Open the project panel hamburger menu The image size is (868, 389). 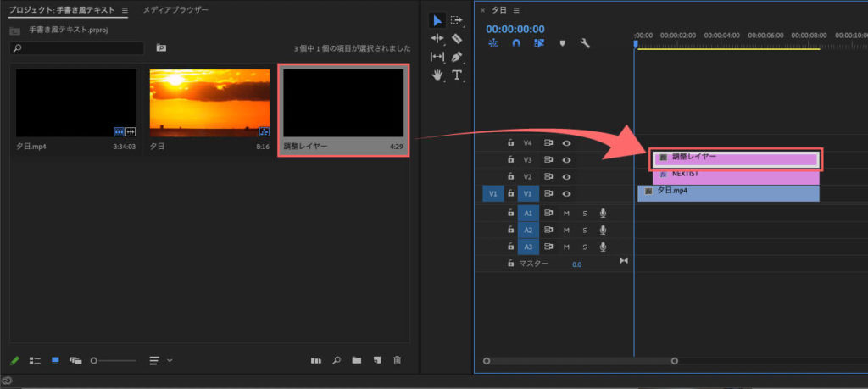click(125, 10)
